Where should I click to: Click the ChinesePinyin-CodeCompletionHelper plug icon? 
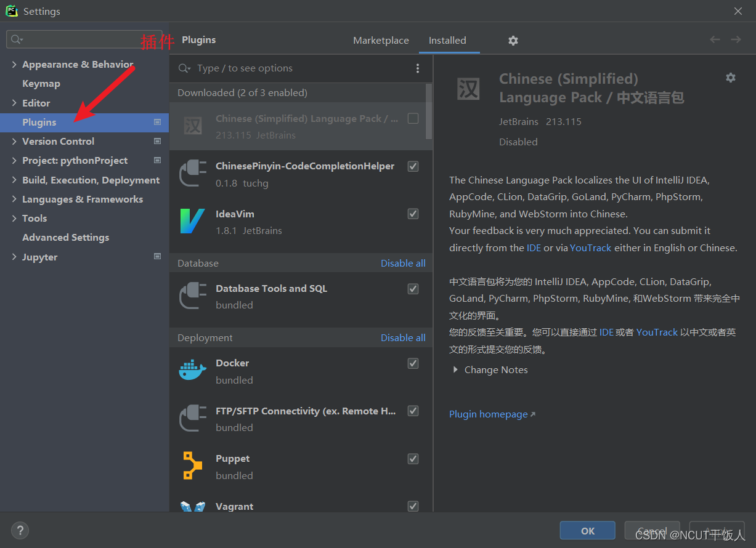pyautogui.click(x=193, y=174)
